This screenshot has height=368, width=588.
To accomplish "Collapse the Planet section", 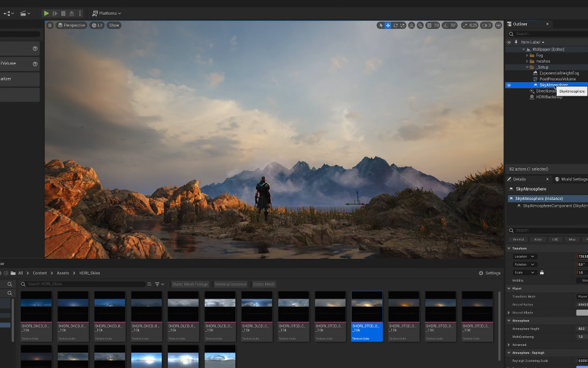I will (x=509, y=289).
